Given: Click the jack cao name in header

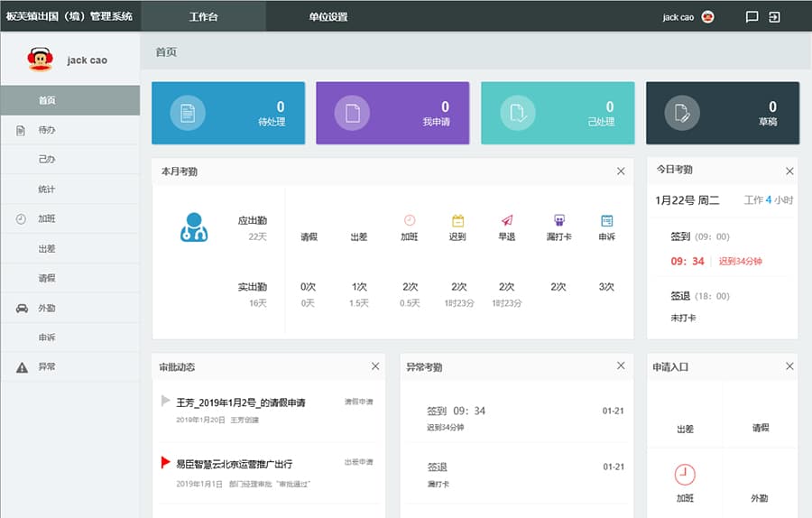Looking at the screenshot, I should tap(678, 17).
